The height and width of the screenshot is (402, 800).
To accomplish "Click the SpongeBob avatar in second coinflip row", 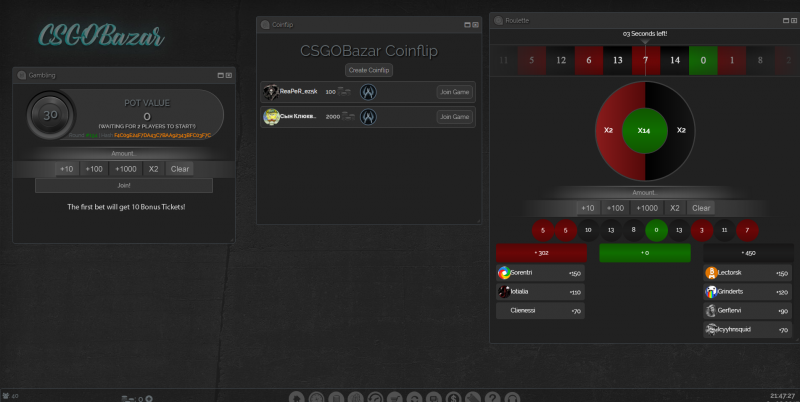I will (271, 117).
